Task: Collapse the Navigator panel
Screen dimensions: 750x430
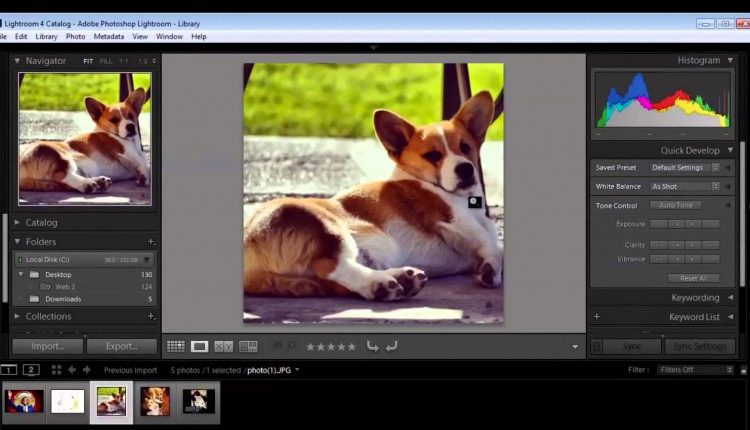Action: (17, 61)
